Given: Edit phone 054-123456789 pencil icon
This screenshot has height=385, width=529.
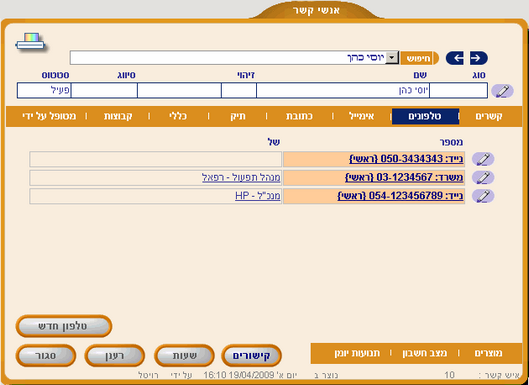Looking at the screenshot, I should click(483, 196).
